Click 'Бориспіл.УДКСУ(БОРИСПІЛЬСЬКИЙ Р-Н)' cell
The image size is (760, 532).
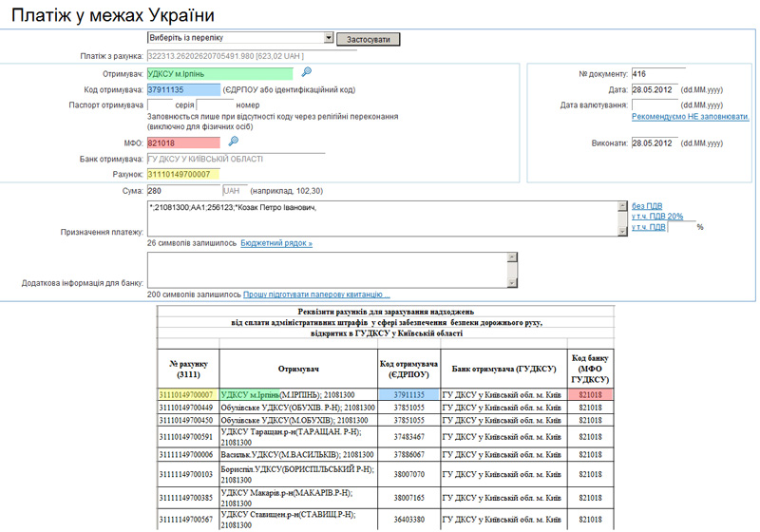point(298,474)
